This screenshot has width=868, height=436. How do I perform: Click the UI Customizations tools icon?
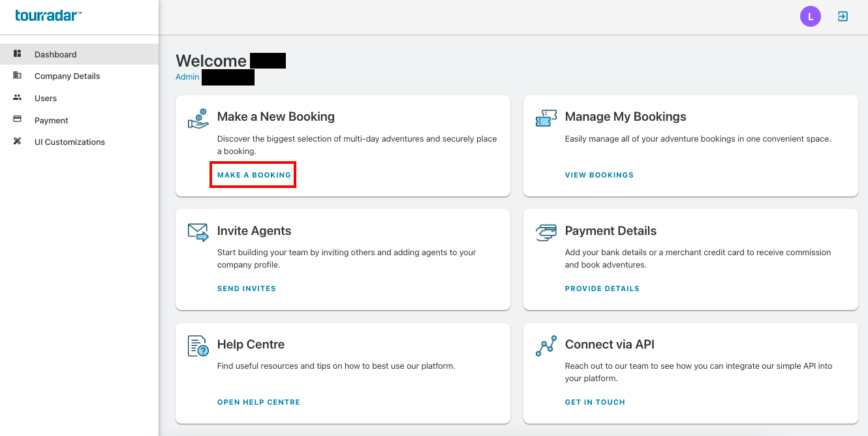18,142
